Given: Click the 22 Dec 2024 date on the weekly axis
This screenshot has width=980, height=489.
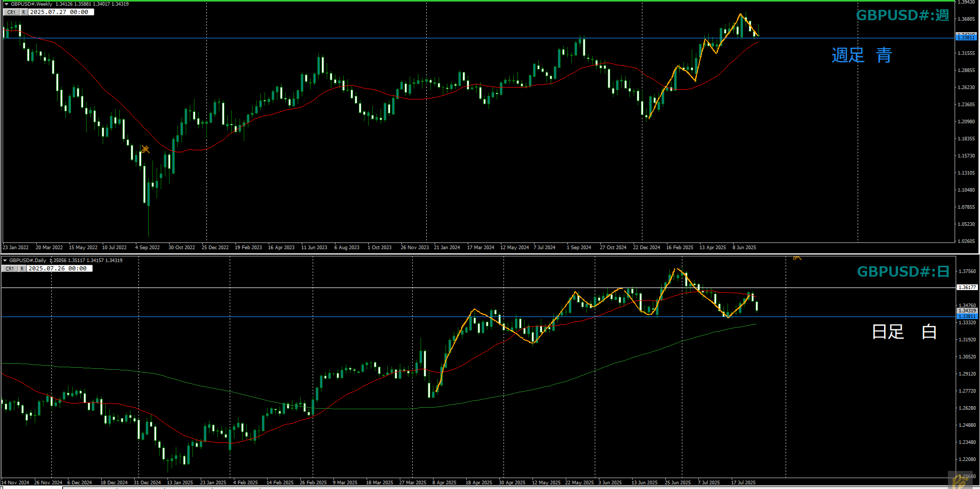Looking at the screenshot, I should coord(646,248).
